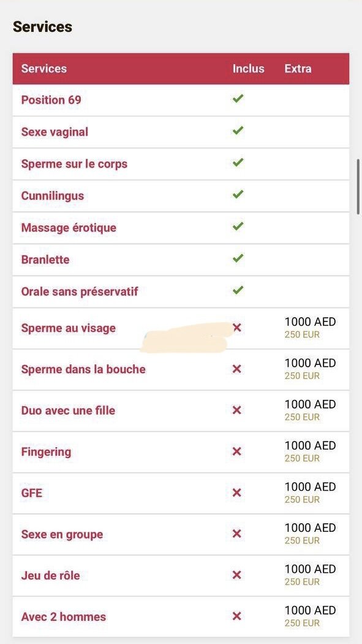362x644 pixels.
Task: Open the Duo avec une fille link
Action: 68,410
